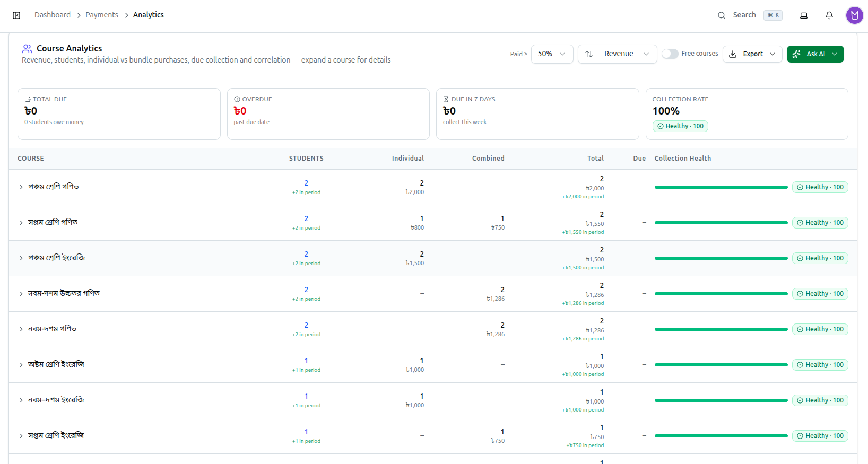
Task: Open the Ask AI menu
Action: coord(815,54)
